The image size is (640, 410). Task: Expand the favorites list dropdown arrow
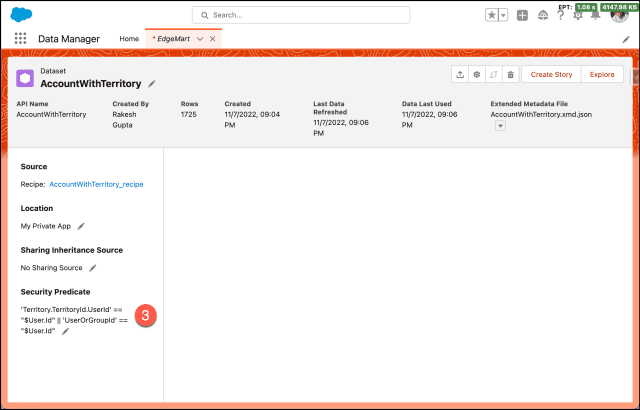(x=502, y=16)
